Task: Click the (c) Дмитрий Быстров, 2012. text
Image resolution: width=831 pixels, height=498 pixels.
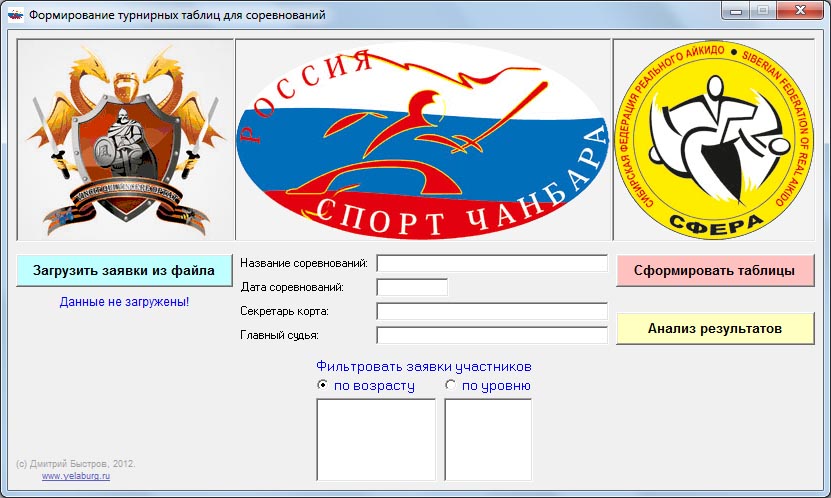Action: pos(76,464)
